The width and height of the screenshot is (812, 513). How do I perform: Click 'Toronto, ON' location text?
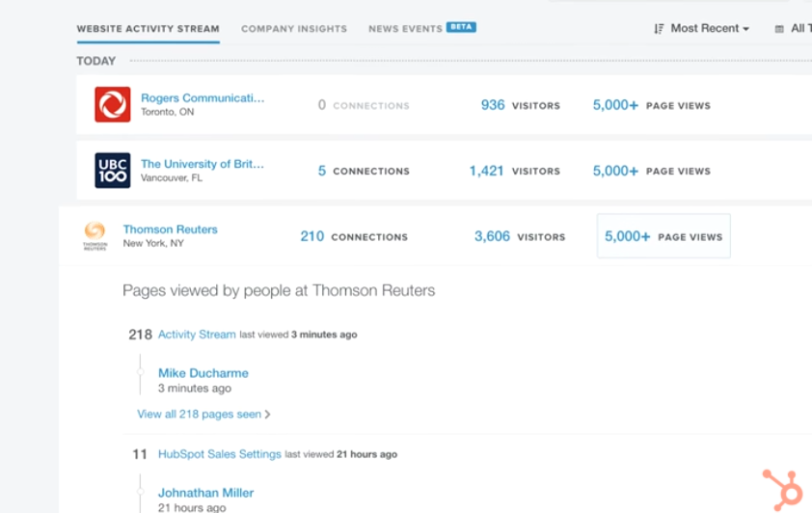(x=167, y=112)
